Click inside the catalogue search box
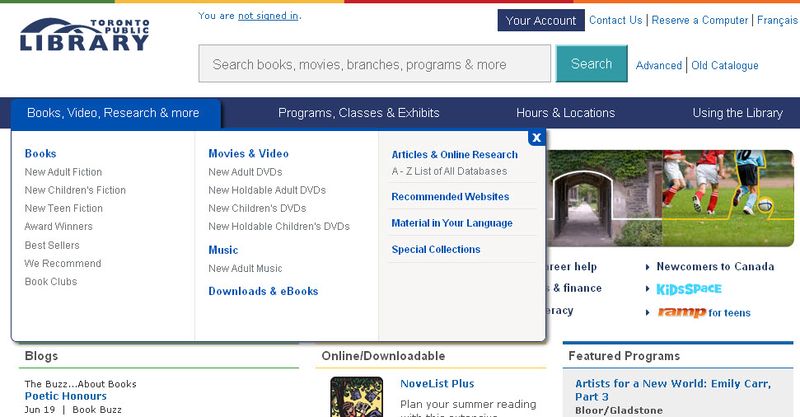This screenshot has height=417, width=800. (x=374, y=64)
